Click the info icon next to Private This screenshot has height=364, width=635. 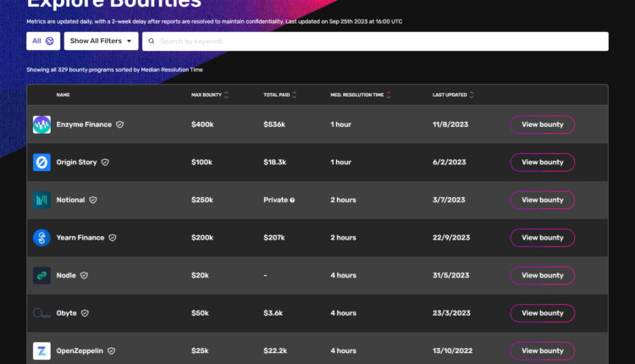point(292,201)
